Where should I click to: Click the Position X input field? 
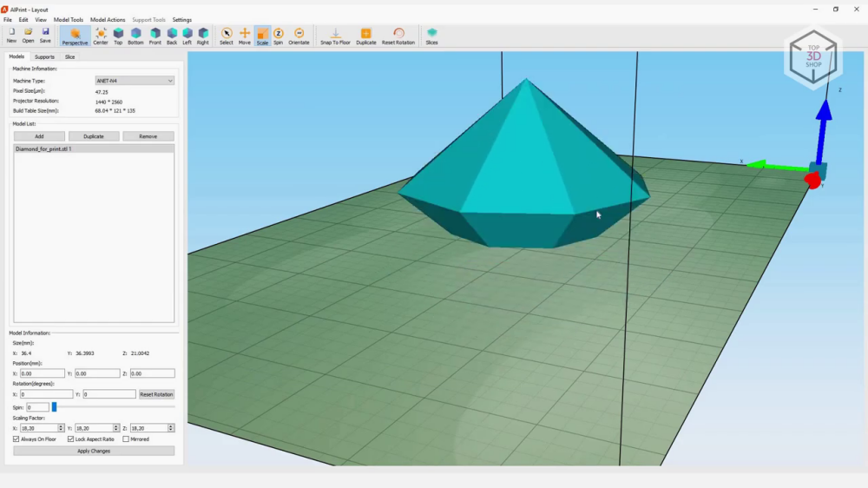tap(42, 374)
